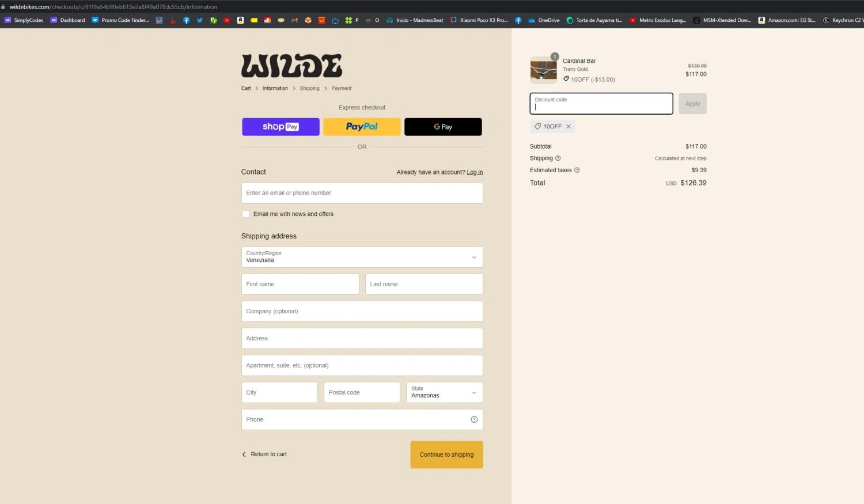This screenshot has height=504, width=864.
Task: Open the Dashboard bookmark
Action: pyautogui.click(x=68, y=20)
